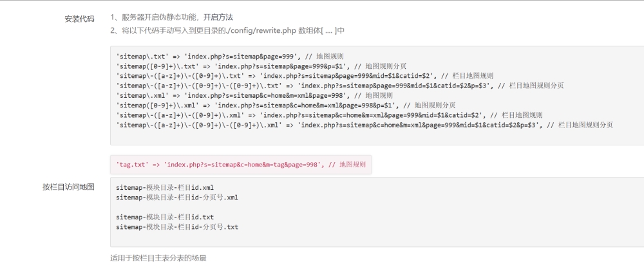Click the last xml 栏目地图规则分页 code line

pos(365,125)
